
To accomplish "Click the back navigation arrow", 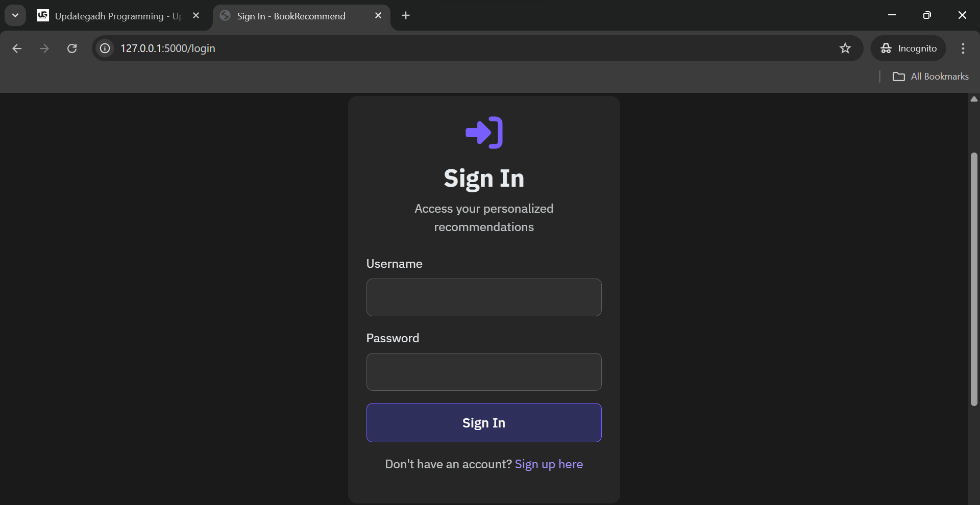I will (17, 48).
